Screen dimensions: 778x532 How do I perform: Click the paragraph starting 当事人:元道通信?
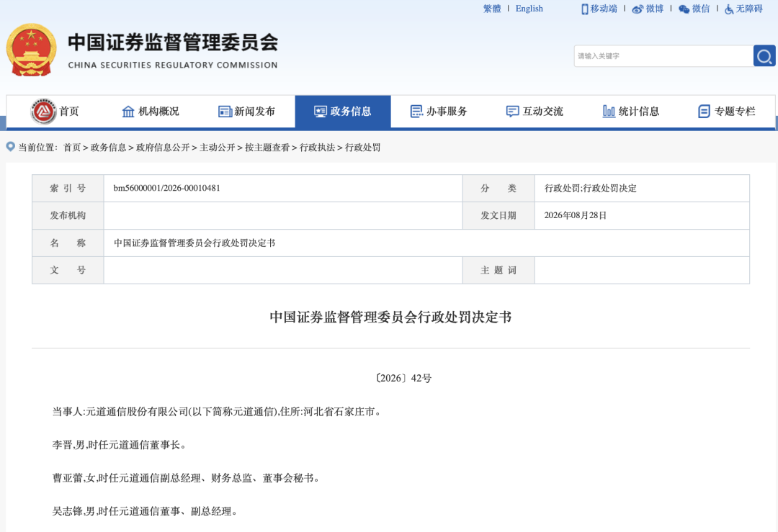[x=218, y=412]
